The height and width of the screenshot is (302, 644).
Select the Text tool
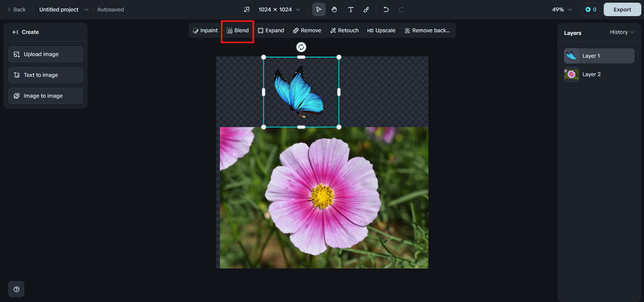351,10
